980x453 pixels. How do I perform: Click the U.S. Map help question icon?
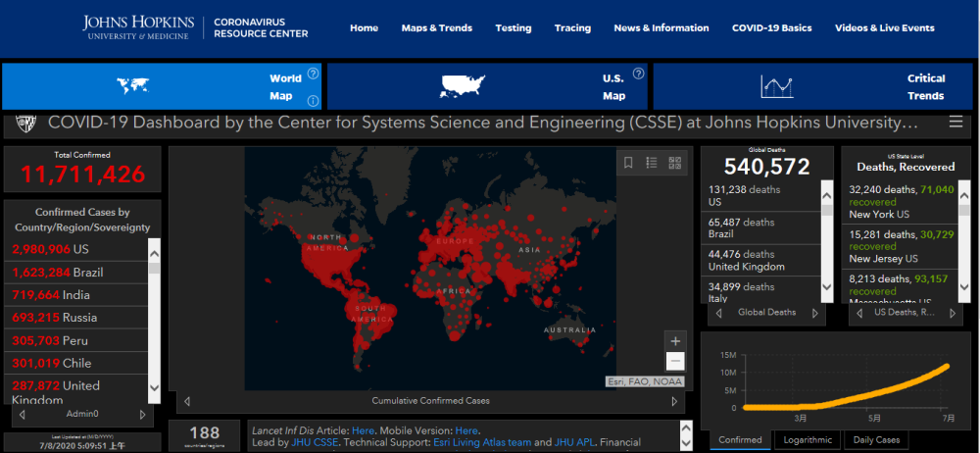click(x=638, y=74)
